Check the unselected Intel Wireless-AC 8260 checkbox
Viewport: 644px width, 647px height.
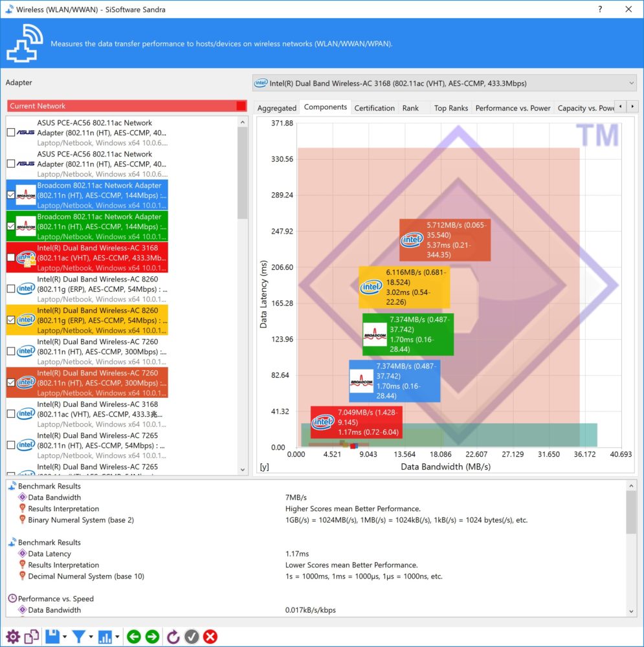point(11,289)
